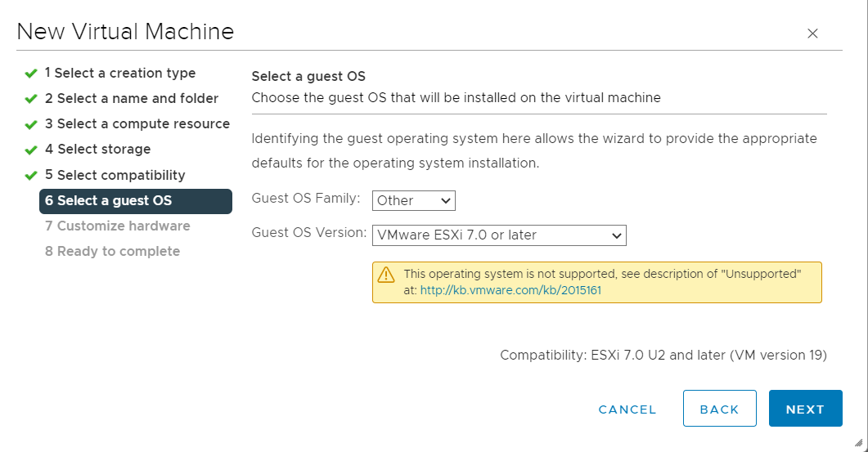Close the New Virtual Machine dialog
This screenshot has width=868, height=452.
pos(812,34)
